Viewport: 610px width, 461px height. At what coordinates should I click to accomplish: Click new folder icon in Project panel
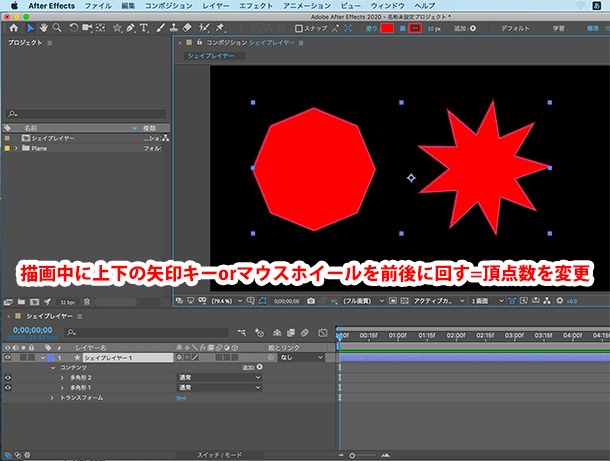(x=21, y=302)
